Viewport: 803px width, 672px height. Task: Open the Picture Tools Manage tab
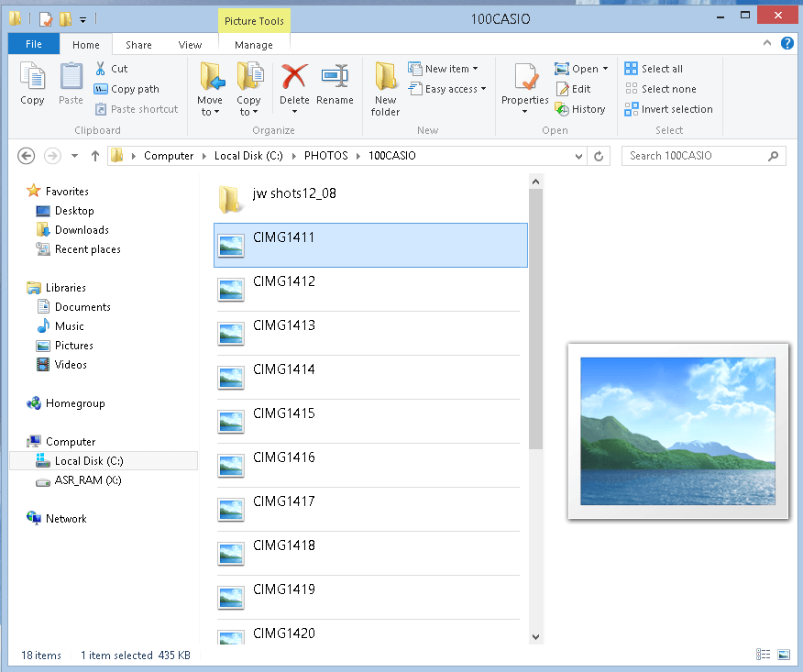point(254,44)
